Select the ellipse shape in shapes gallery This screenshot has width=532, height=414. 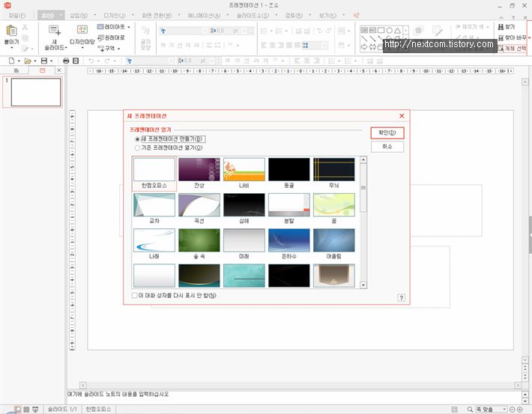389,30
